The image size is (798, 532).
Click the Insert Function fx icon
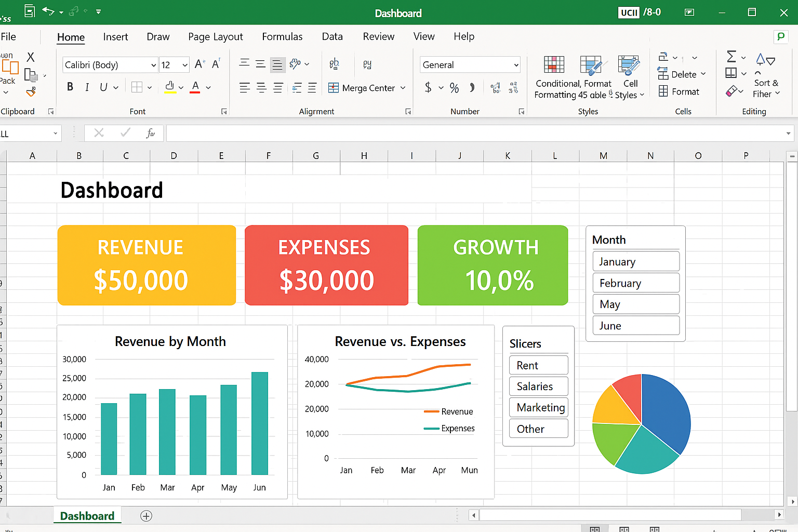click(x=150, y=134)
